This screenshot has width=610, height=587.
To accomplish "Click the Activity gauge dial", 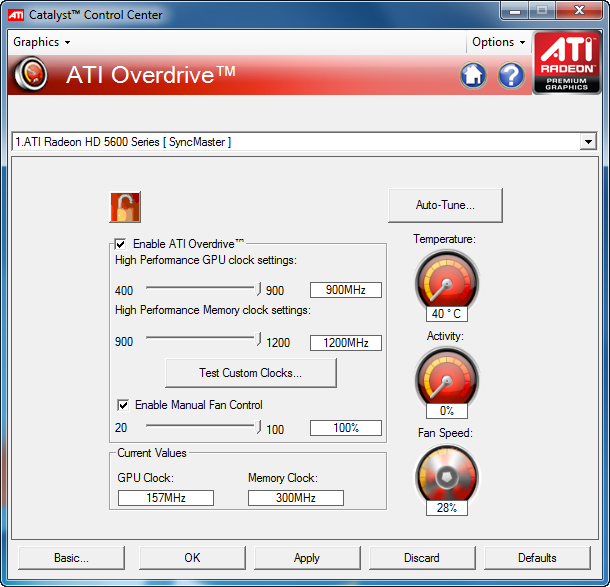I will [447, 377].
